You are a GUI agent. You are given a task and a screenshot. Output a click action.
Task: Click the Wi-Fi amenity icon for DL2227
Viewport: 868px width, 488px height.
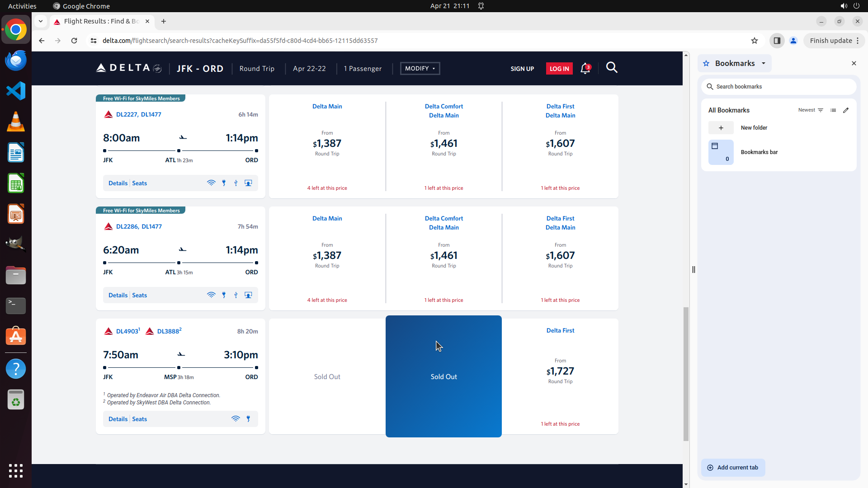pos(211,183)
